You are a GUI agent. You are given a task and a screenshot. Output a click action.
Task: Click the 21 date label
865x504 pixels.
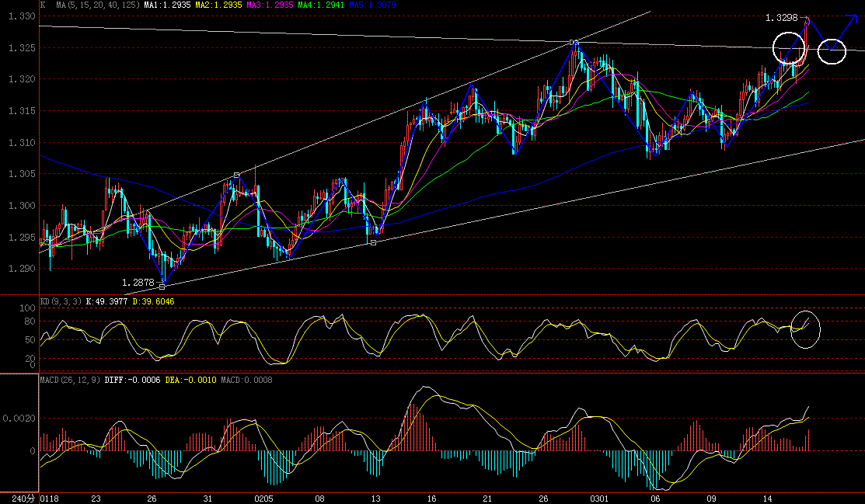487,499
